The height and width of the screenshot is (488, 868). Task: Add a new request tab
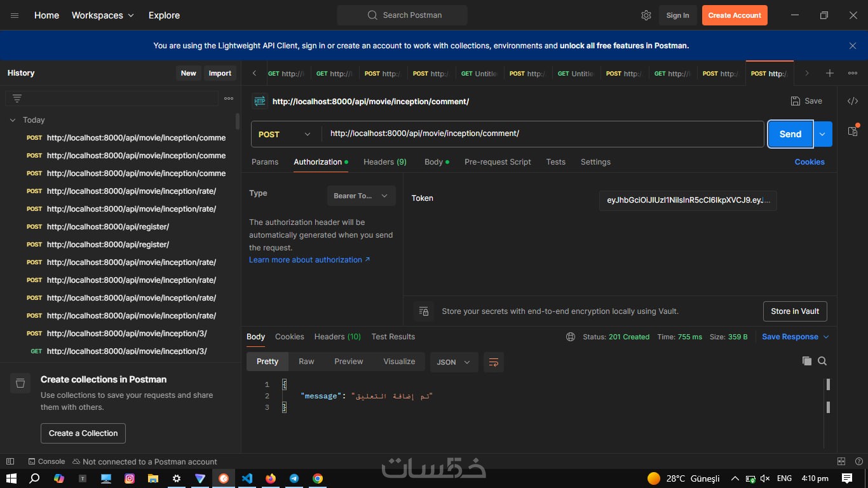(x=830, y=73)
